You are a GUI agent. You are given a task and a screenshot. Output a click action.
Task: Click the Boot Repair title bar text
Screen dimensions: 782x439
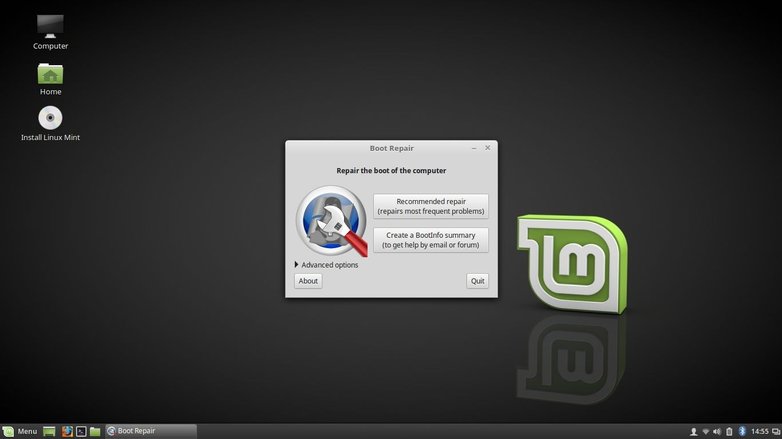391,148
